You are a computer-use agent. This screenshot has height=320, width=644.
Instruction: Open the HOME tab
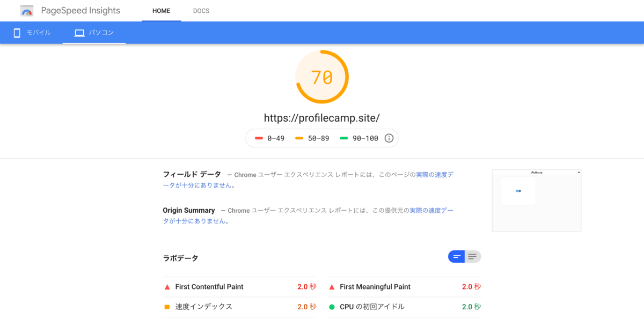(x=161, y=11)
